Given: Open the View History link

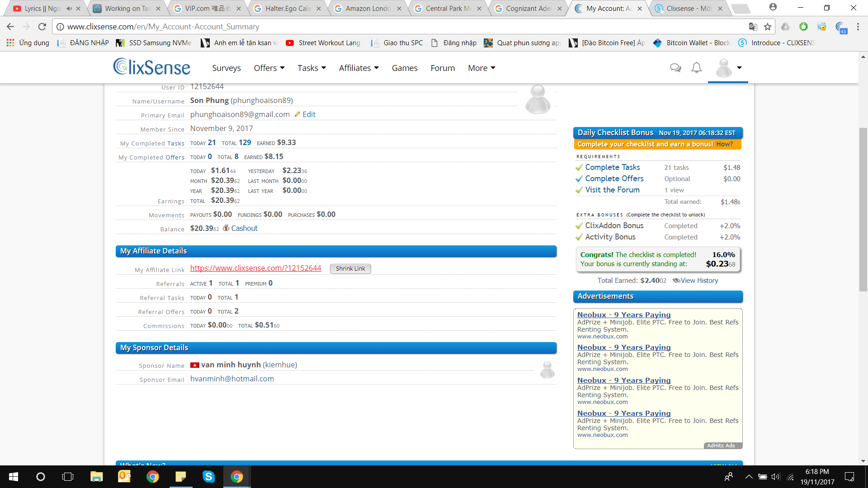Looking at the screenshot, I should coord(699,281).
